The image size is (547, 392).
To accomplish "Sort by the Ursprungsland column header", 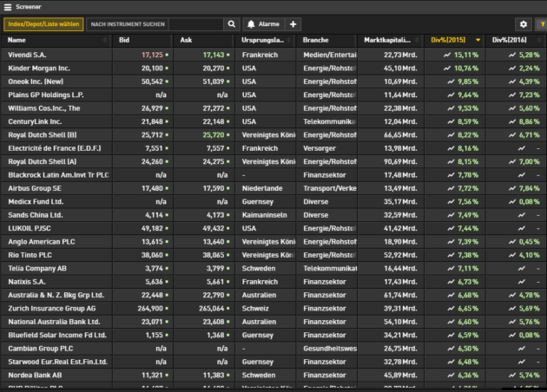I will coord(265,40).
